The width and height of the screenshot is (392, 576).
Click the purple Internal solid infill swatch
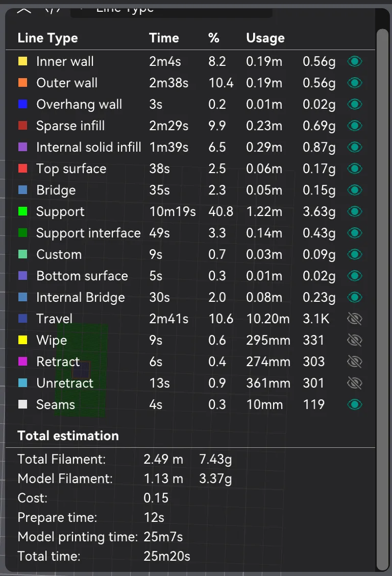23,147
